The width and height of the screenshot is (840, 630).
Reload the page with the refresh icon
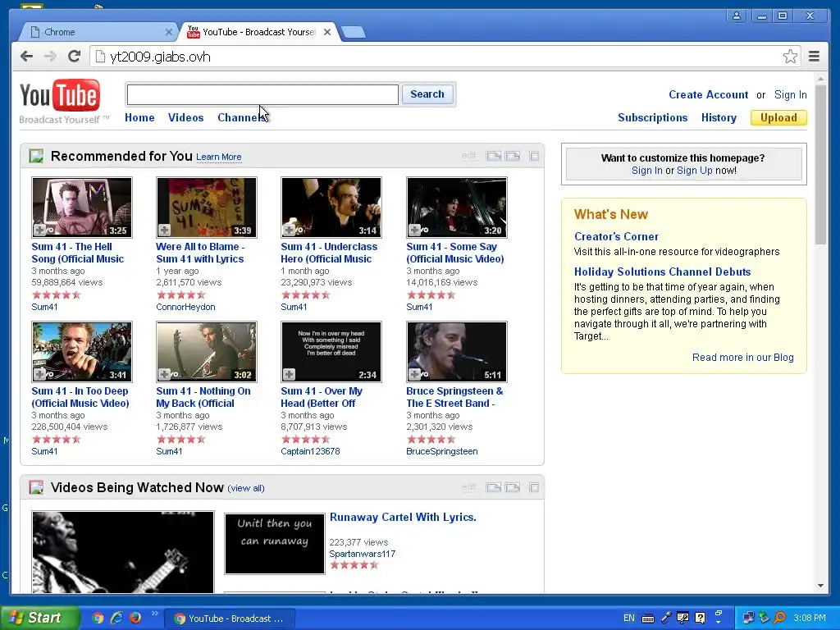pyautogui.click(x=74, y=57)
